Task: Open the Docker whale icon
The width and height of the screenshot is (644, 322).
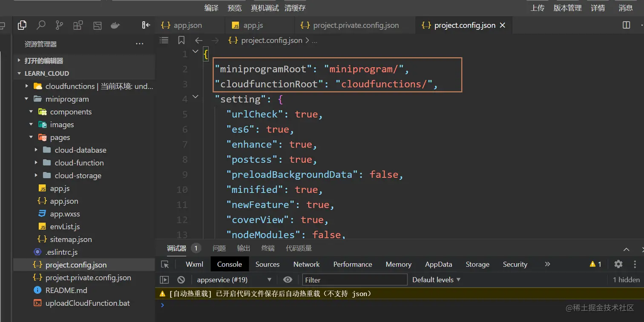Action: 115,25
